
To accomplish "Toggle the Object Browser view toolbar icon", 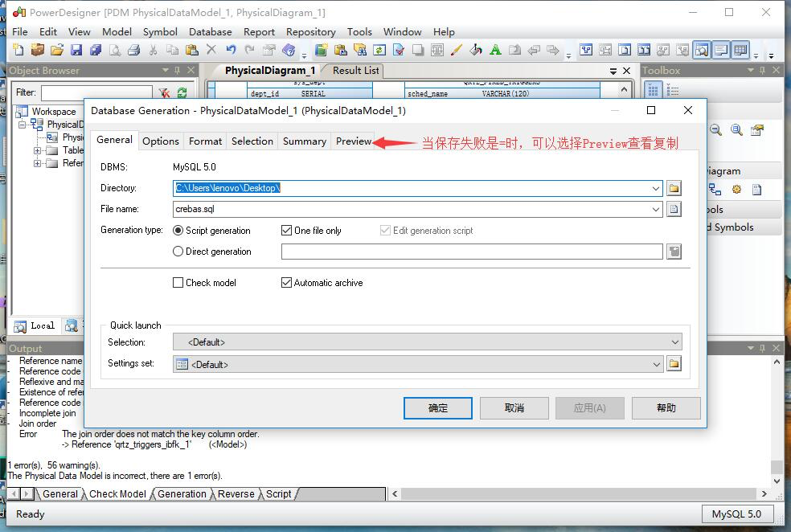I will (x=702, y=50).
